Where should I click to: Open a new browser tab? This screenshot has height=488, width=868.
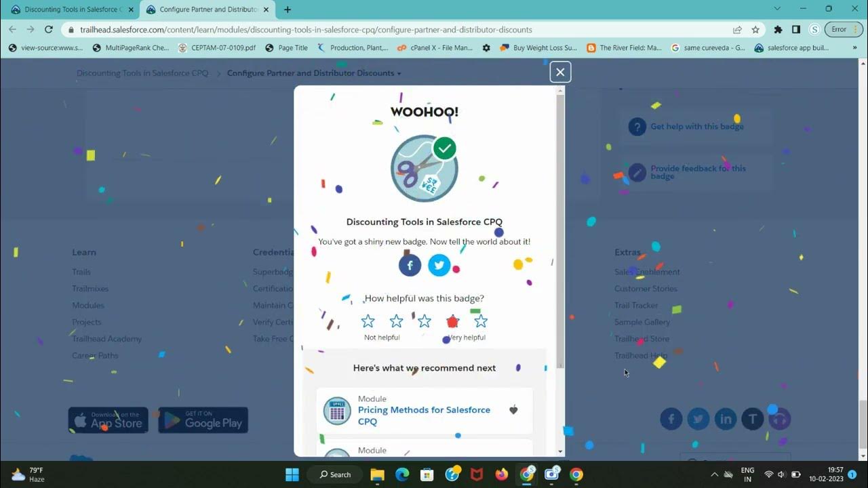288,9
